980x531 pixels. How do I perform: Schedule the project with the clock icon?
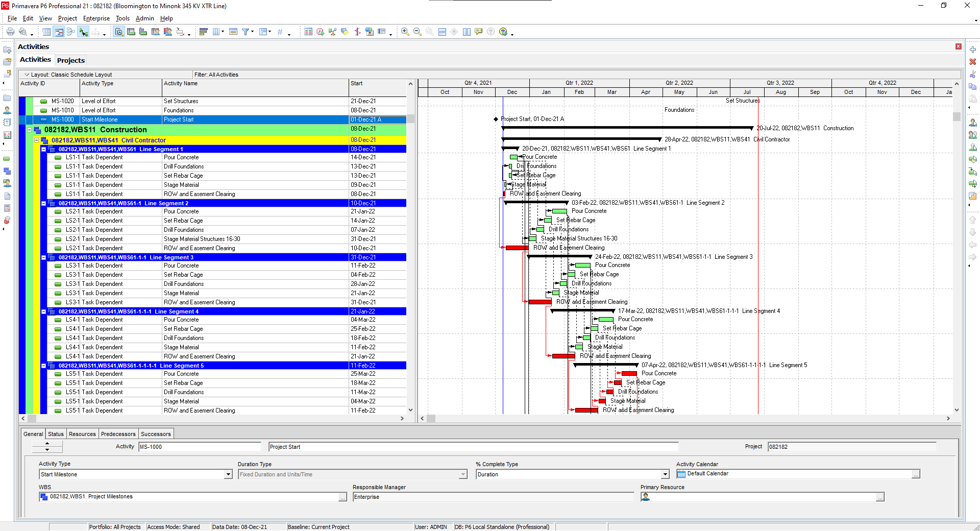pyautogui.click(x=320, y=31)
